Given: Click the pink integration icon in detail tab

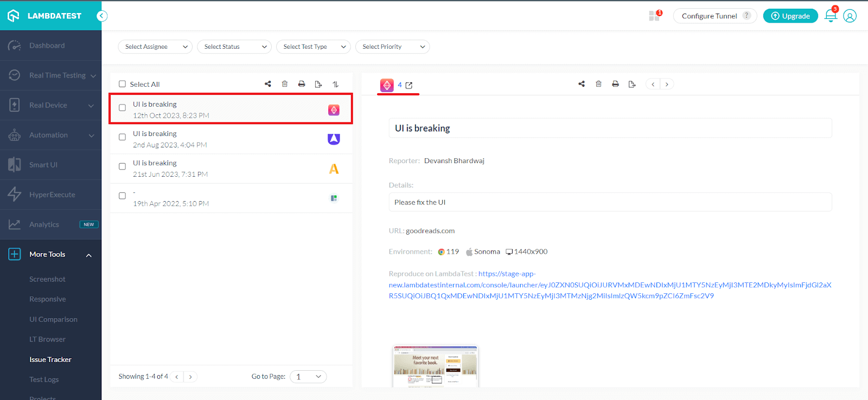Looking at the screenshot, I should tap(387, 85).
